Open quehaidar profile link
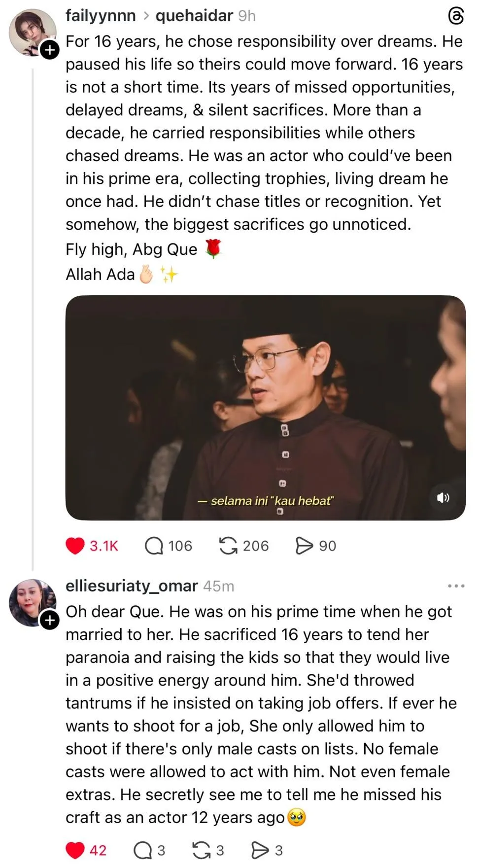The height and width of the screenshot is (868, 479). [194, 16]
